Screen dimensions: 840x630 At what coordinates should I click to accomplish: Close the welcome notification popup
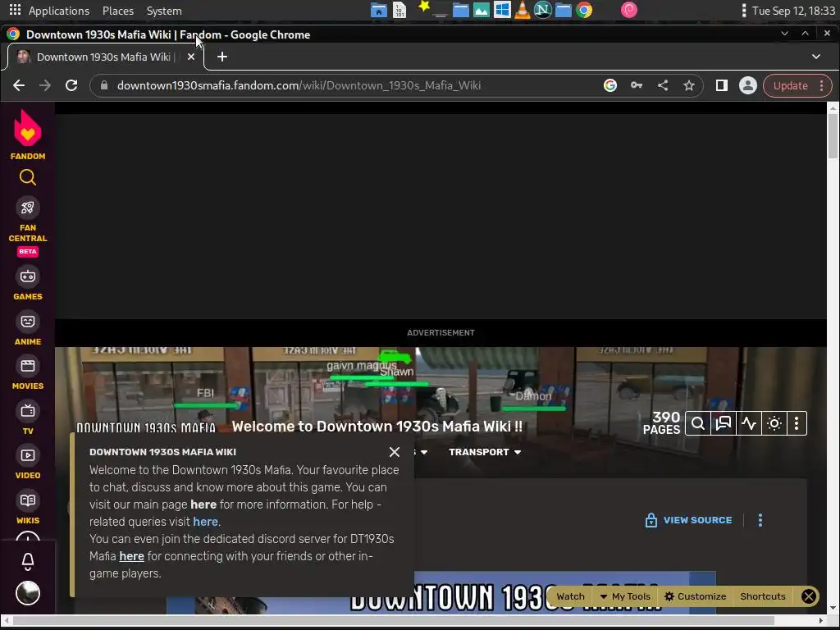[395, 452]
